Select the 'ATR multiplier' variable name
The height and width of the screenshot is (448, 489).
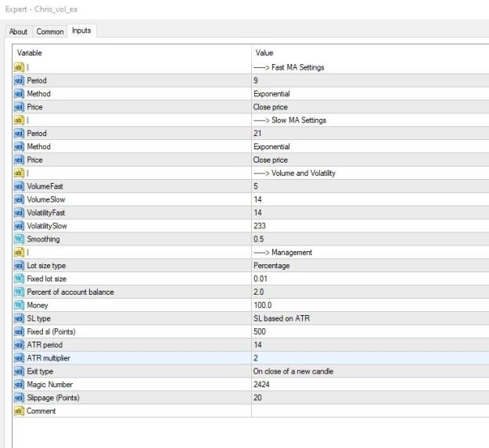tap(49, 358)
